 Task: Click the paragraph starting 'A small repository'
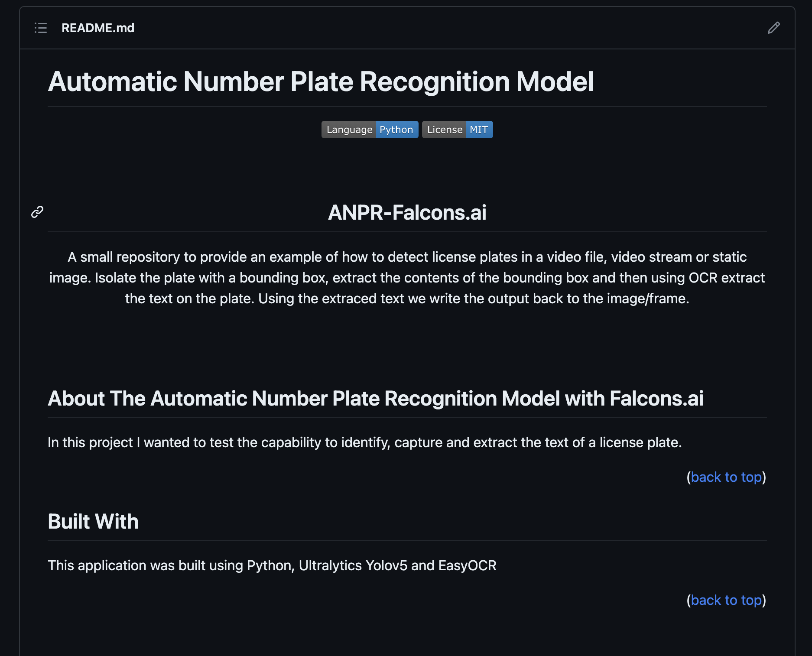click(x=407, y=278)
